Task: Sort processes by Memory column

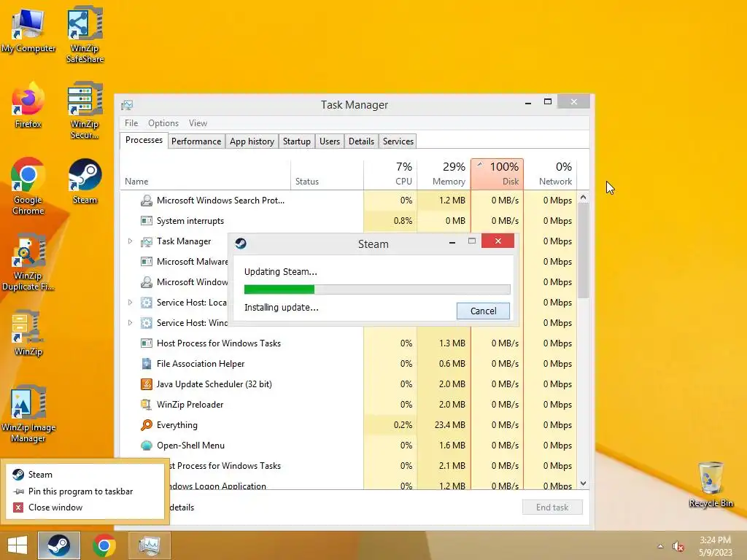Action: click(x=444, y=174)
